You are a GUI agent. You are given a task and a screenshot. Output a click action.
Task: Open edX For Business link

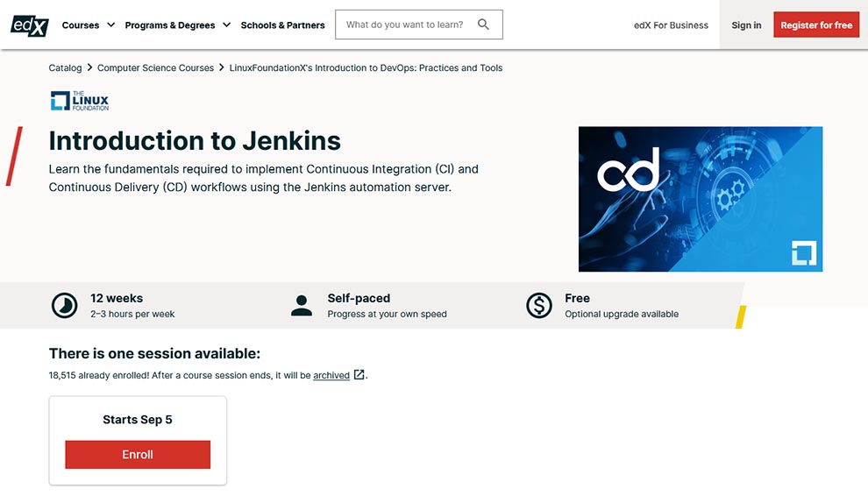click(x=671, y=25)
